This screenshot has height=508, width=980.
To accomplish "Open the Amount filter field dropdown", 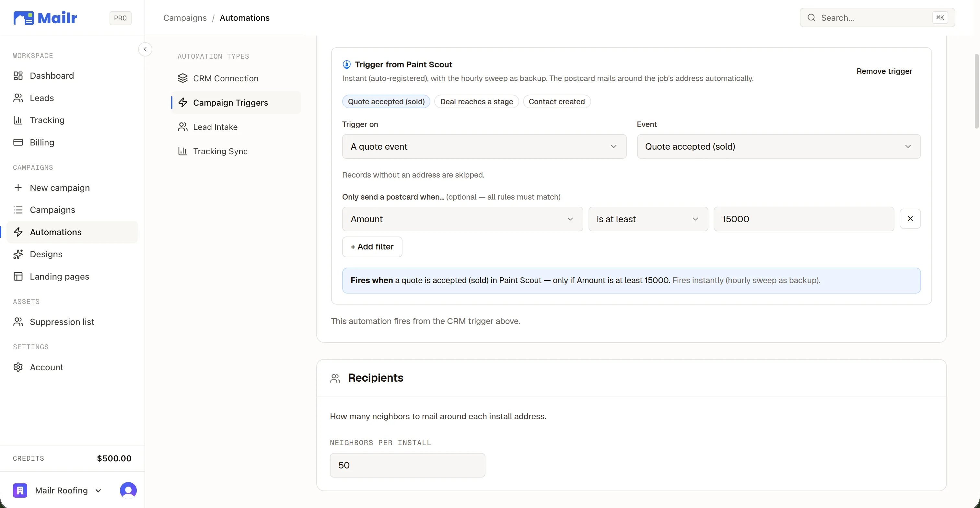I will (x=462, y=219).
